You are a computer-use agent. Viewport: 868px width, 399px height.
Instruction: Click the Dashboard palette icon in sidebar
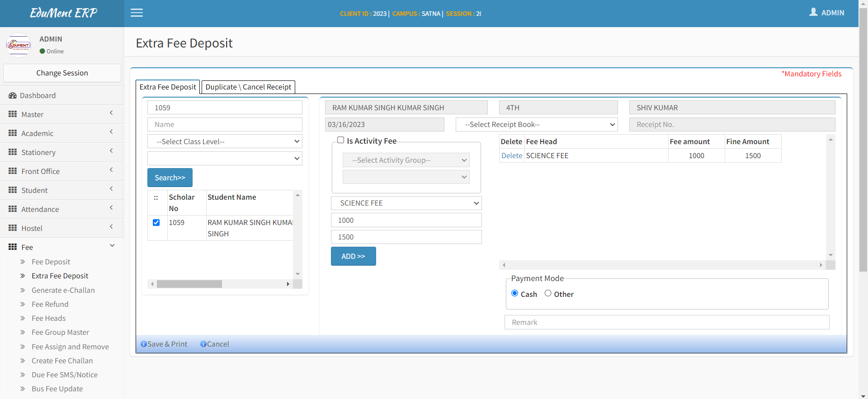(13, 96)
